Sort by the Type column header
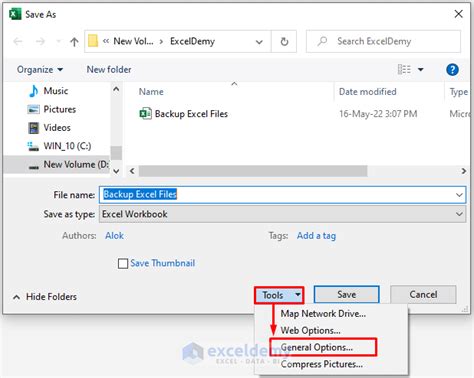This screenshot has height=378, width=474. coord(459,92)
